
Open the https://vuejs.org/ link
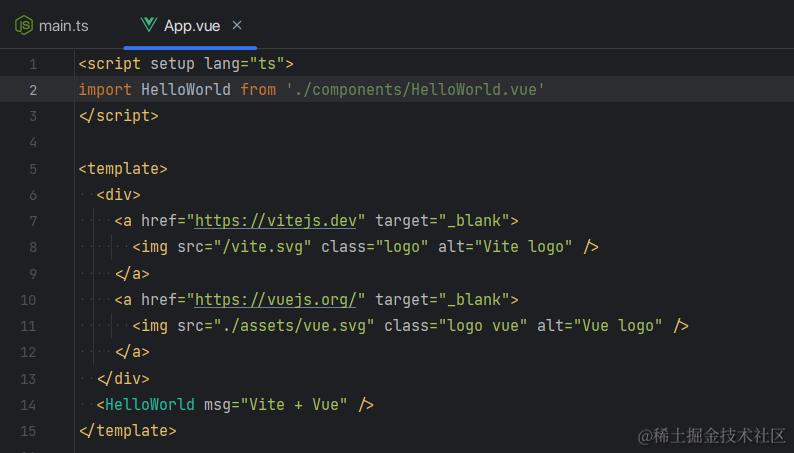pos(276,300)
